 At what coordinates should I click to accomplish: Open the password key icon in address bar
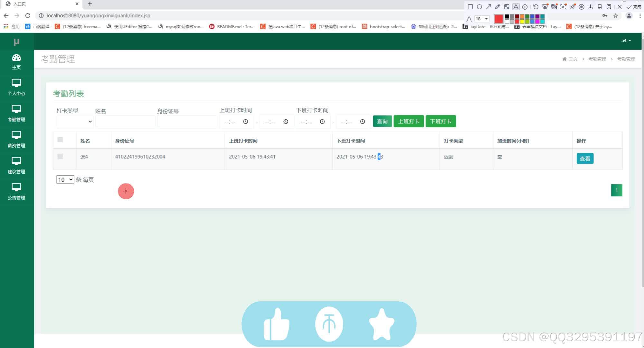point(605,15)
